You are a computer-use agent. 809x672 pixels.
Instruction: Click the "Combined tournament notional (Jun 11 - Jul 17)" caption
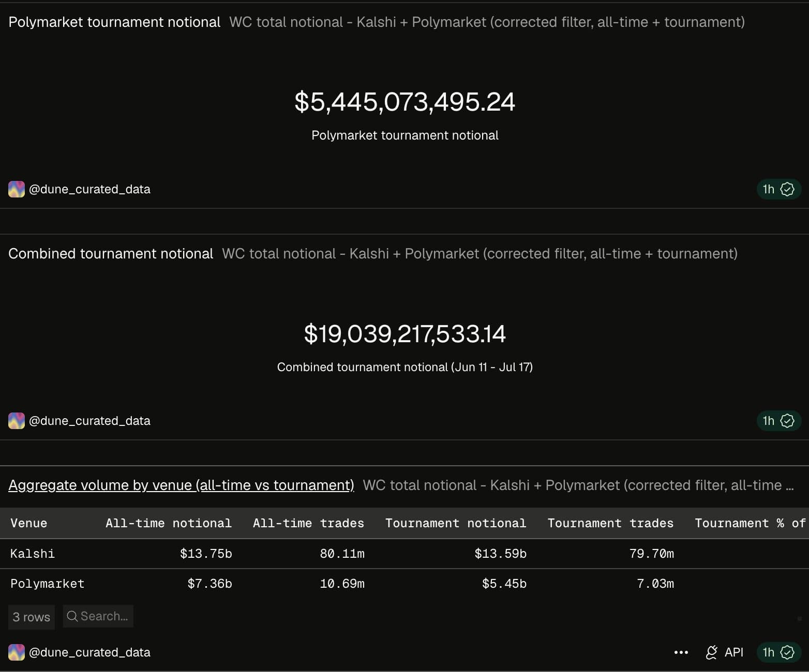pyautogui.click(x=405, y=367)
